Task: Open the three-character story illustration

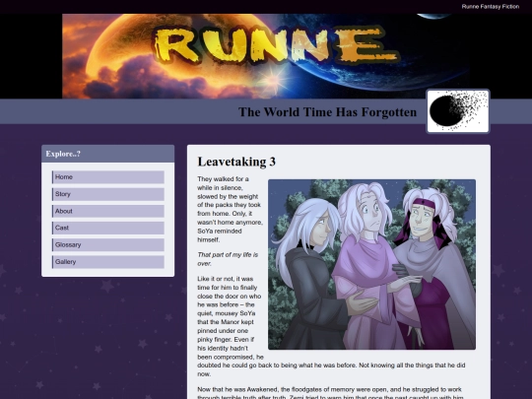Action: click(x=371, y=264)
